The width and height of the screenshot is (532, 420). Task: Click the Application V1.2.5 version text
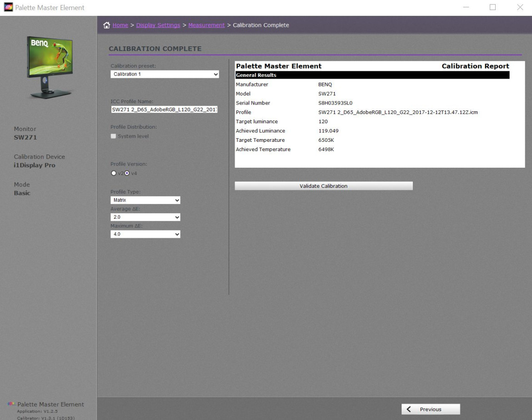tap(37, 411)
